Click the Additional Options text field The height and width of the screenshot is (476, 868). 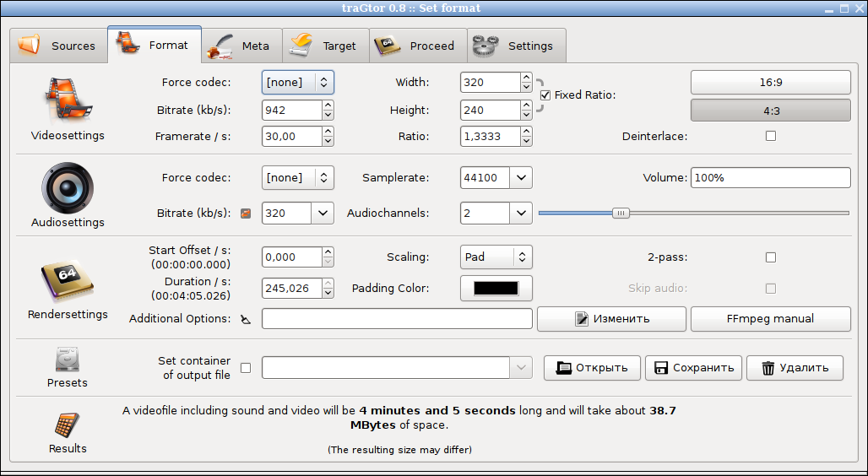tap(397, 319)
